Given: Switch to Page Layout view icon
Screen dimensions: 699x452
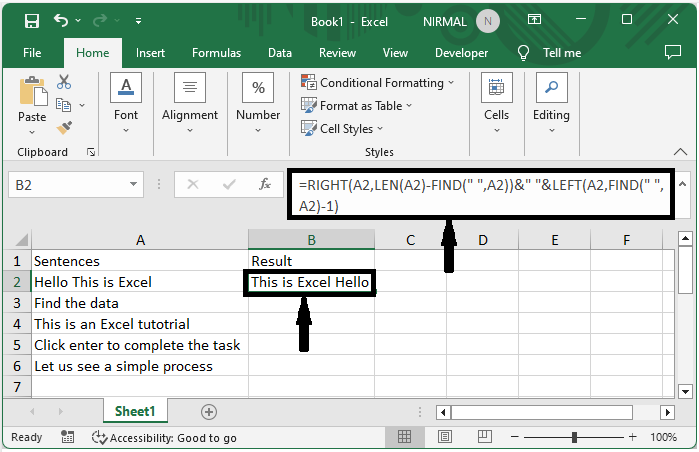Looking at the screenshot, I should (444, 437).
